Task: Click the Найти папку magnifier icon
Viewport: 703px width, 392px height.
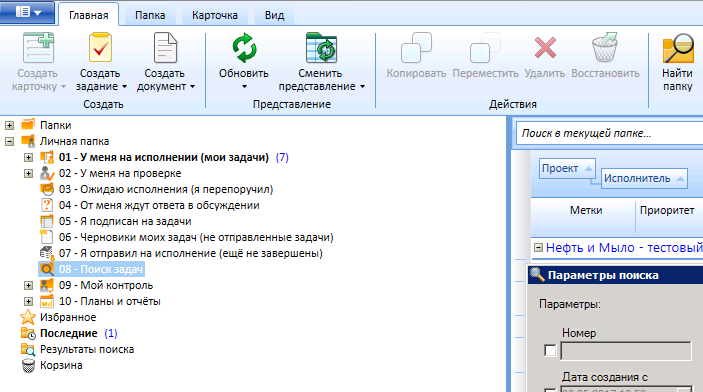Action: tap(677, 48)
